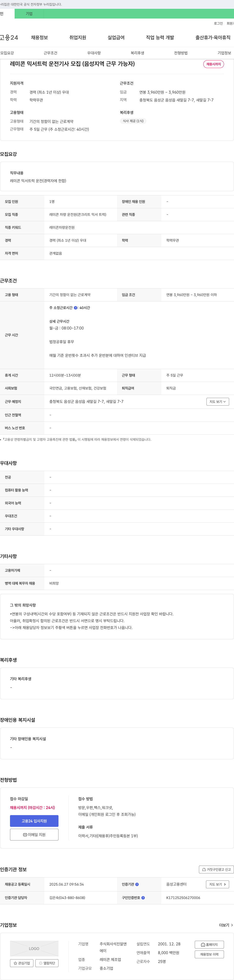Switch to the 기업 tab
Image resolution: width=234 pixels, height=980 pixels.
coord(29,14)
